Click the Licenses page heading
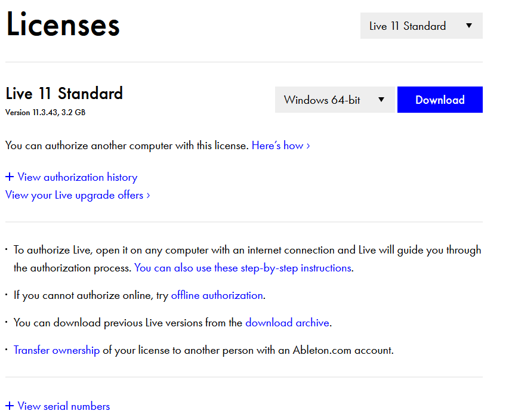Viewport: 512px width, 420px height. click(x=63, y=25)
